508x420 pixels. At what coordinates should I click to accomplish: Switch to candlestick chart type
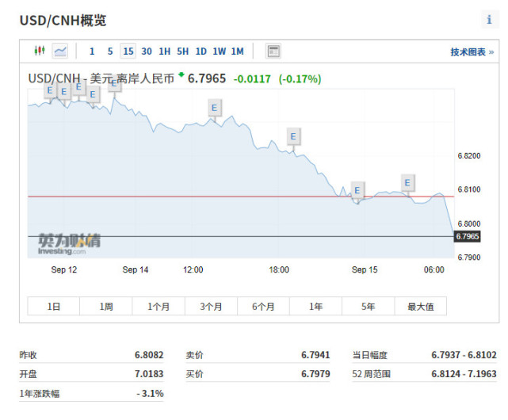(40, 52)
